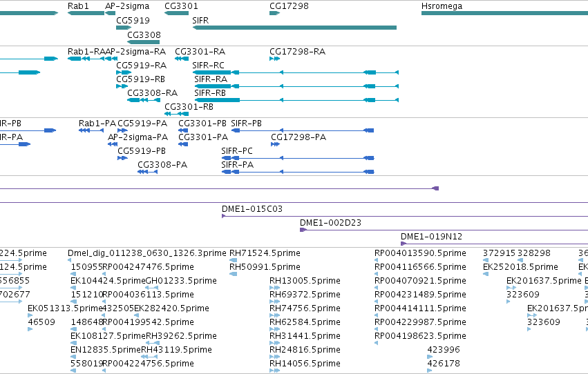The height and width of the screenshot is (374, 588).
Task: Select the SIFR gene bar glyph
Action: 294,28
